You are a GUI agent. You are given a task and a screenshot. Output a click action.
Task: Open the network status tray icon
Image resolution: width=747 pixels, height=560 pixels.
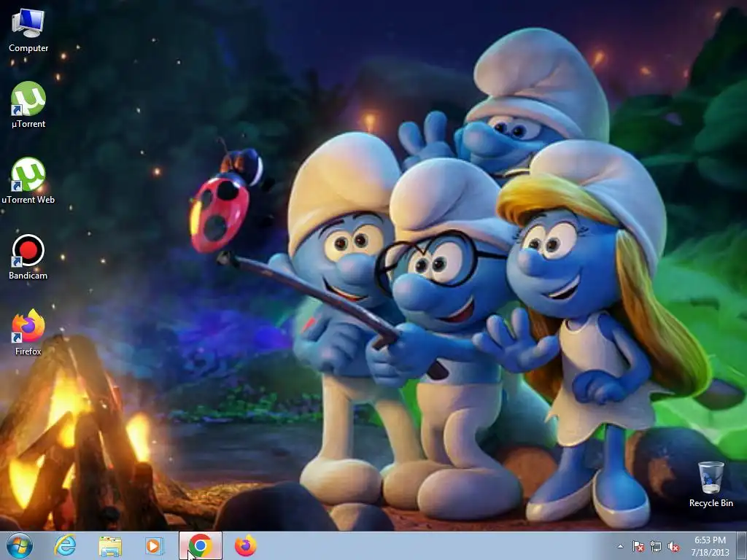click(656, 546)
